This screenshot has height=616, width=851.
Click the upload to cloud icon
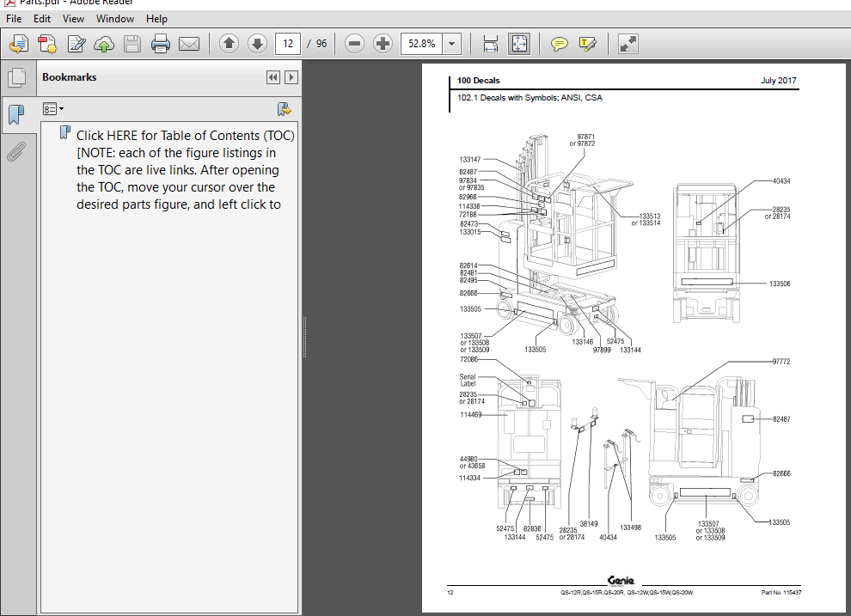104,44
